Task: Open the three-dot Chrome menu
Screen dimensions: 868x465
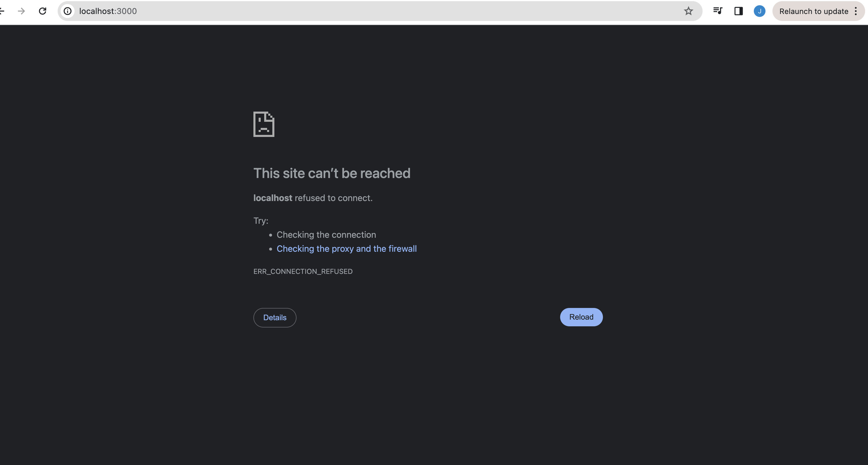Action: (x=856, y=11)
